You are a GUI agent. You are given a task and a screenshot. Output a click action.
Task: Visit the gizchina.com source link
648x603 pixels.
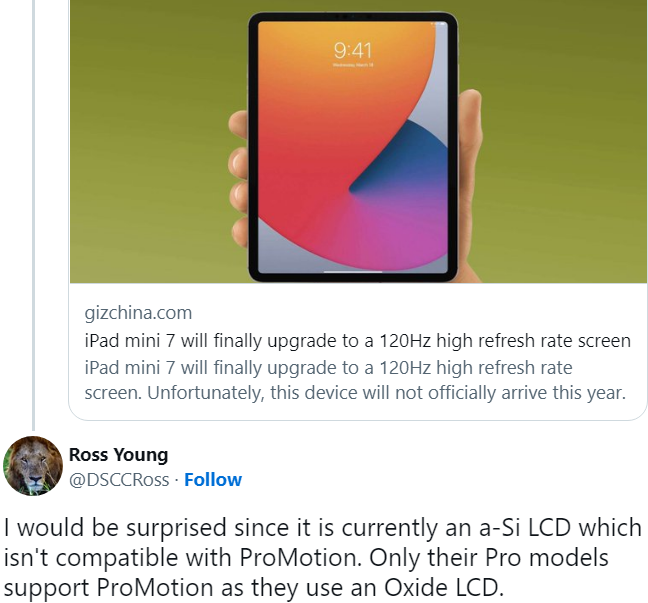[138, 313]
